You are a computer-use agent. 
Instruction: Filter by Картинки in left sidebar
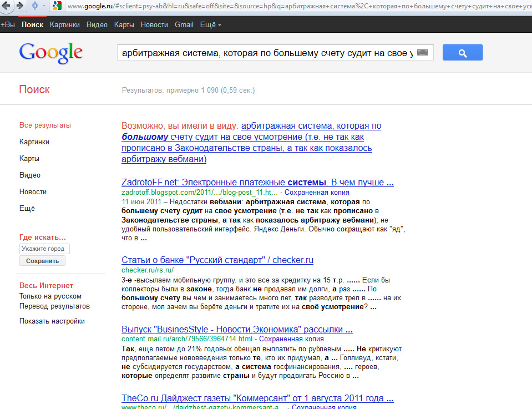click(x=34, y=142)
